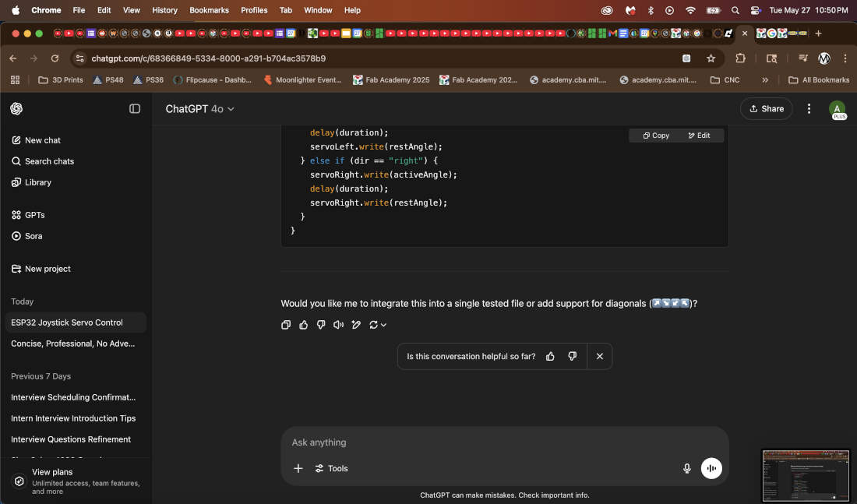Open the File menu

click(x=79, y=10)
